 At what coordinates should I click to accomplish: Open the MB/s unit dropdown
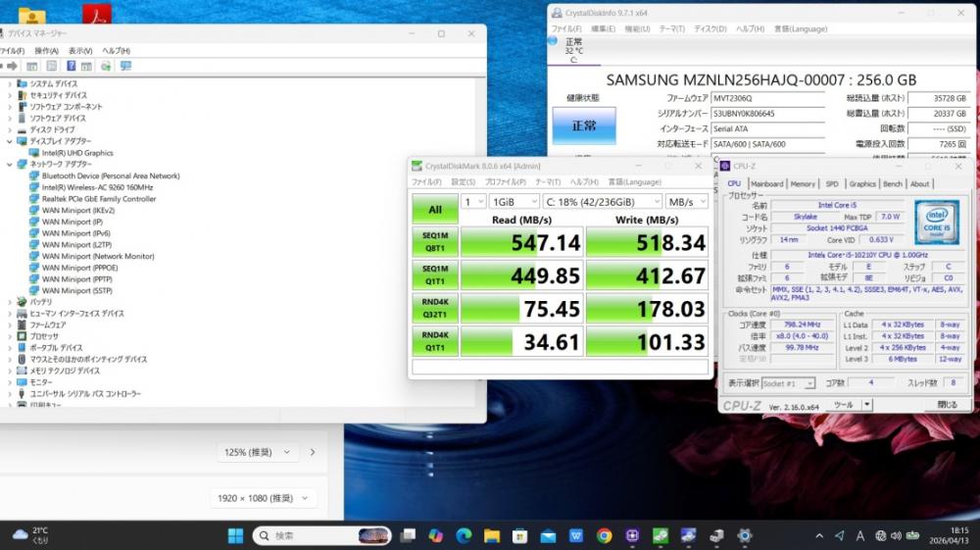point(685,201)
